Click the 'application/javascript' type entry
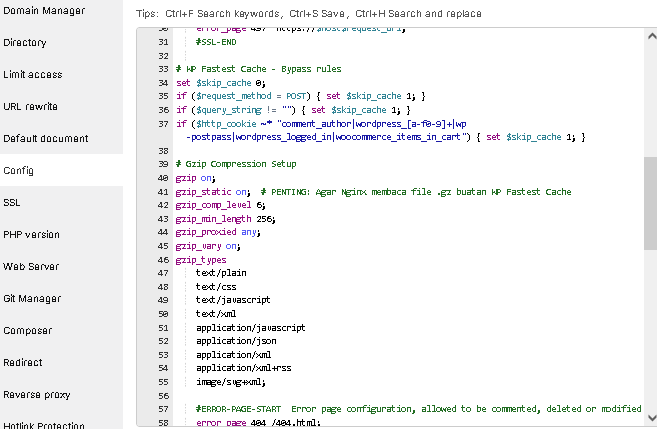This screenshot has width=657, height=429. (x=251, y=328)
